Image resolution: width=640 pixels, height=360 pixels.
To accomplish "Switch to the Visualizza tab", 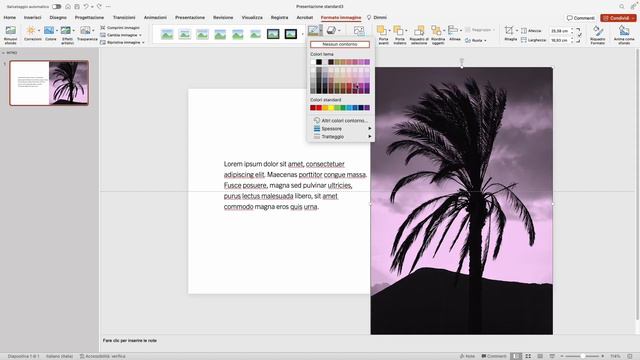I will point(252,18).
